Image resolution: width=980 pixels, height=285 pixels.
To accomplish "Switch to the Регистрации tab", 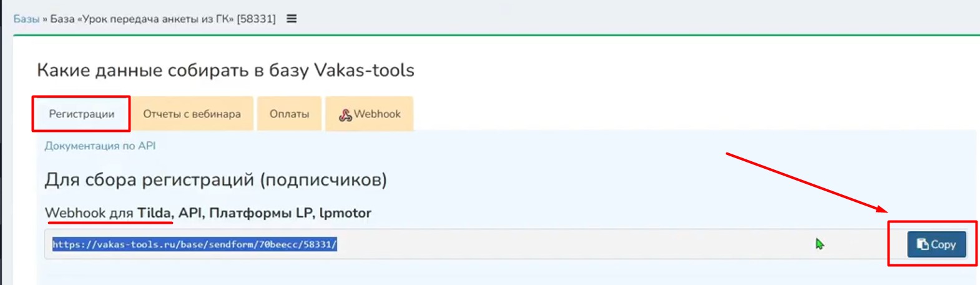I will pyautogui.click(x=82, y=114).
